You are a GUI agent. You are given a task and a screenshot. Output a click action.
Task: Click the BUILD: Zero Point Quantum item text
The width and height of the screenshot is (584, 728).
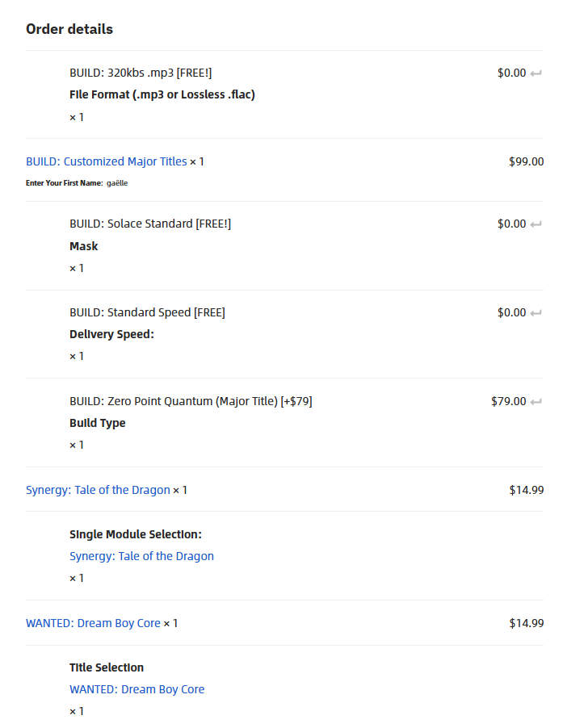click(191, 401)
